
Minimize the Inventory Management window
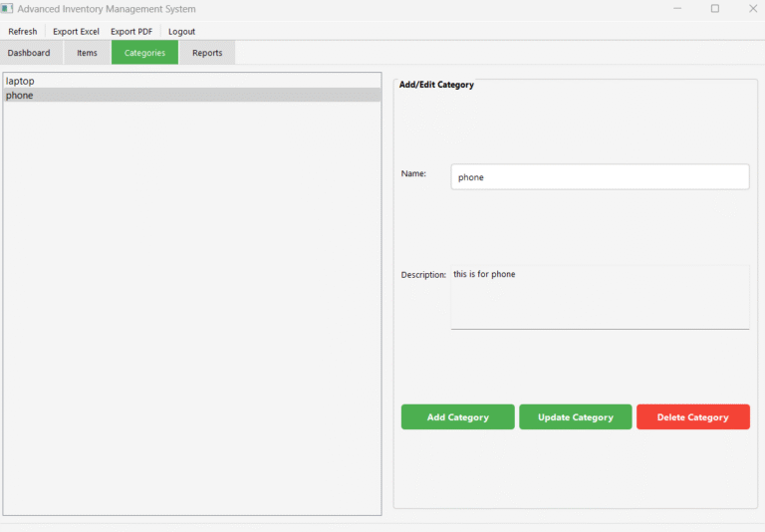point(676,9)
